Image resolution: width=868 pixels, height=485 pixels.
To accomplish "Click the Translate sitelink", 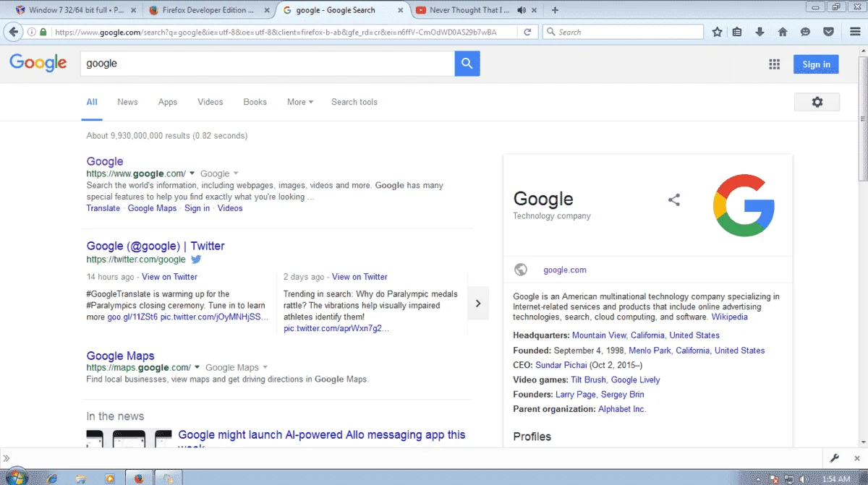I will pyautogui.click(x=103, y=208).
